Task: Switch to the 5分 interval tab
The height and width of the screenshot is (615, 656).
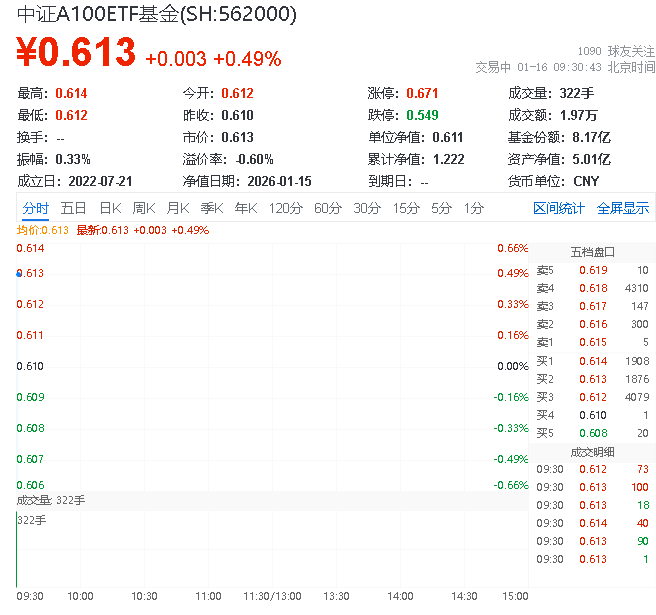Action: point(441,208)
